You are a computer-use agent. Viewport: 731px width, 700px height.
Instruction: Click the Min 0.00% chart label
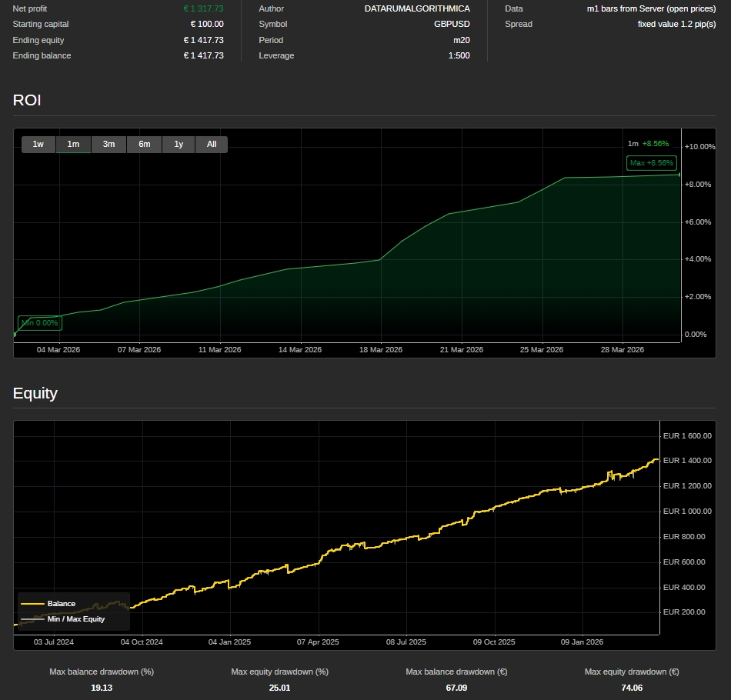40,323
